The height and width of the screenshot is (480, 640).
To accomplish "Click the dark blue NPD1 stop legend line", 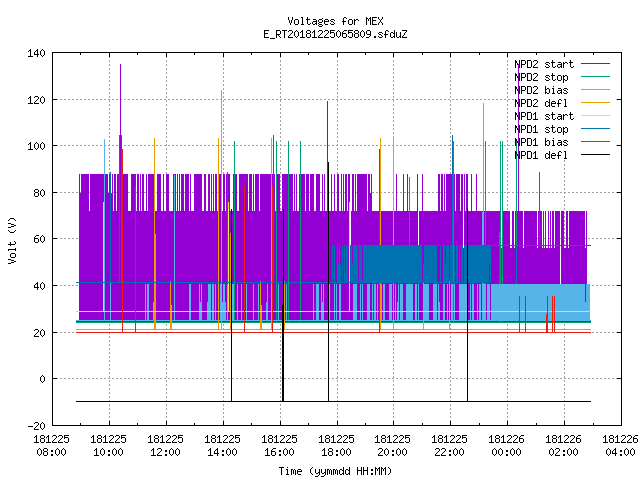I will click(x=595, y=129).
